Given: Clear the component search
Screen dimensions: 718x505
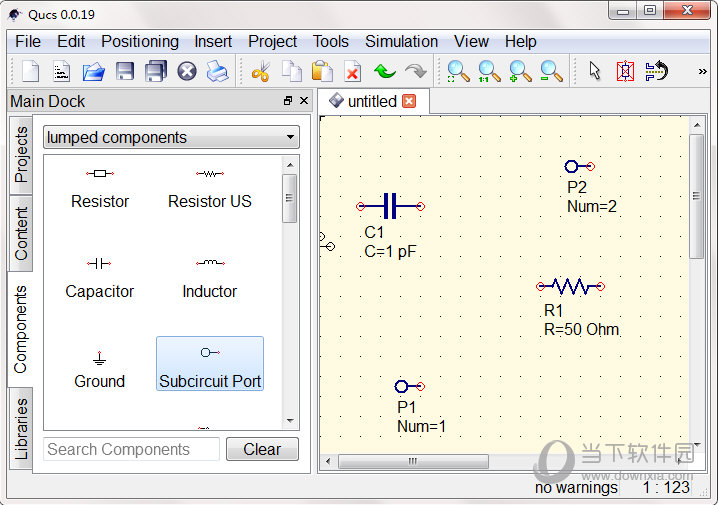Looking at the screenshot, I should 262,449.
